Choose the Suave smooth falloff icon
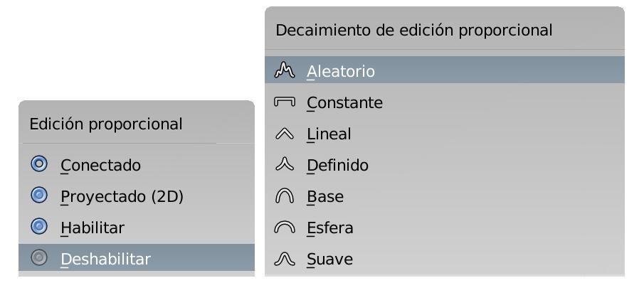 coord(284,259)
